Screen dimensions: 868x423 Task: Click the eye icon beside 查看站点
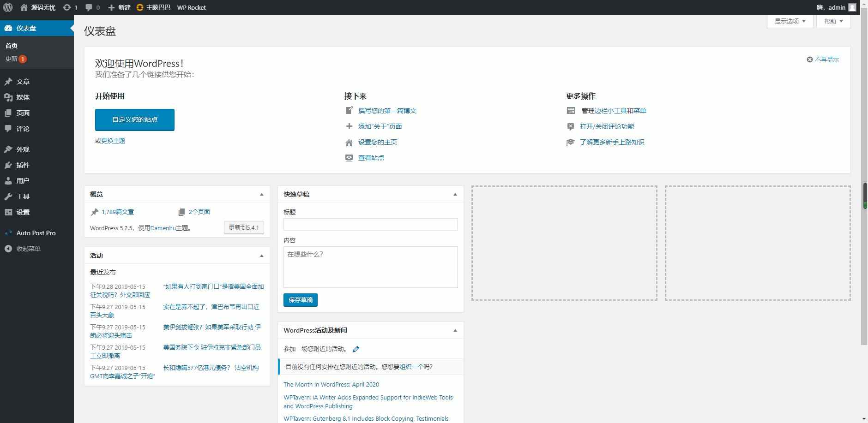[349, 158]
